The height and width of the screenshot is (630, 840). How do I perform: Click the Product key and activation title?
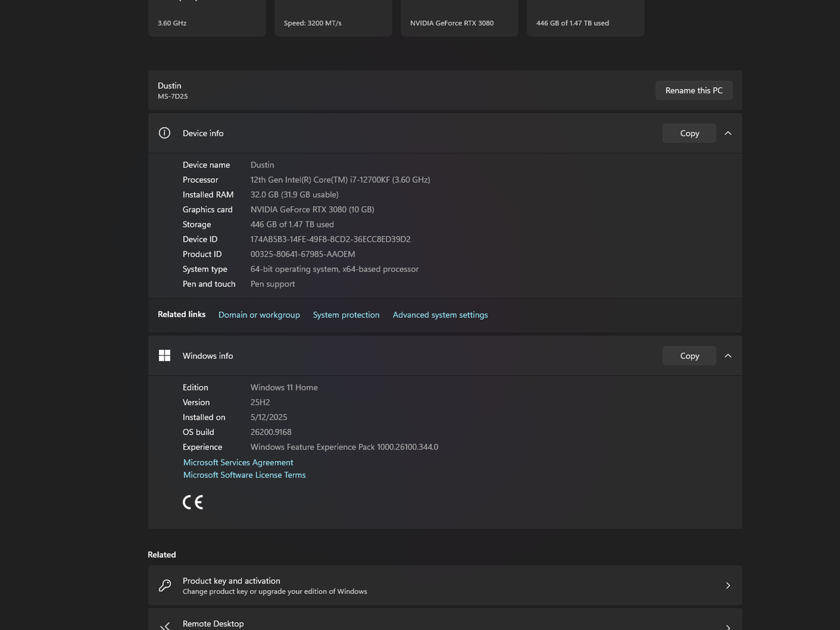pyautogui.click(x=231, y=581)
